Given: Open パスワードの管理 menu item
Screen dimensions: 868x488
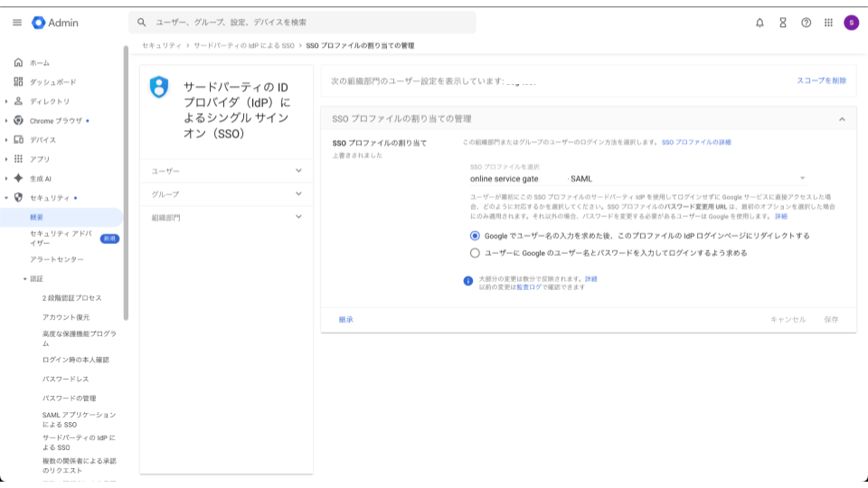Looking at the screenshot, I should [x=70, y=399].
